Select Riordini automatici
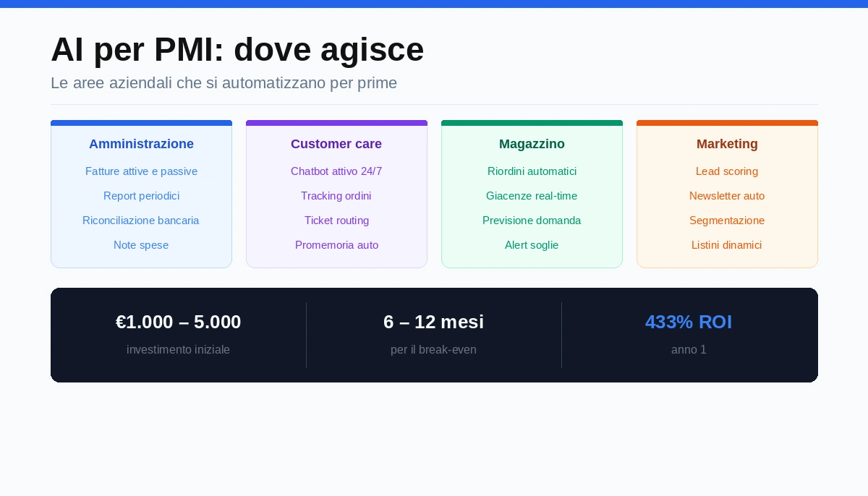 (x=532, y=171)
